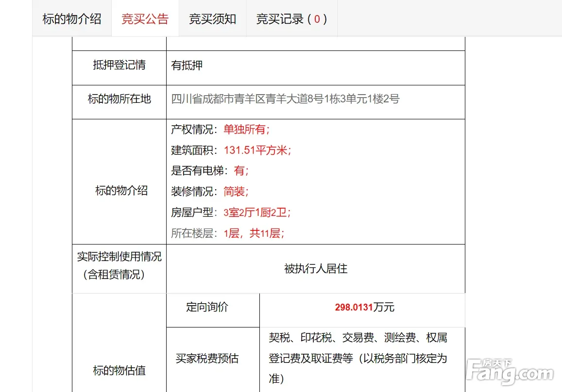Switch to the 标的物介绍 tab
The image size is (562, 392).
click(x=72, y=19)
